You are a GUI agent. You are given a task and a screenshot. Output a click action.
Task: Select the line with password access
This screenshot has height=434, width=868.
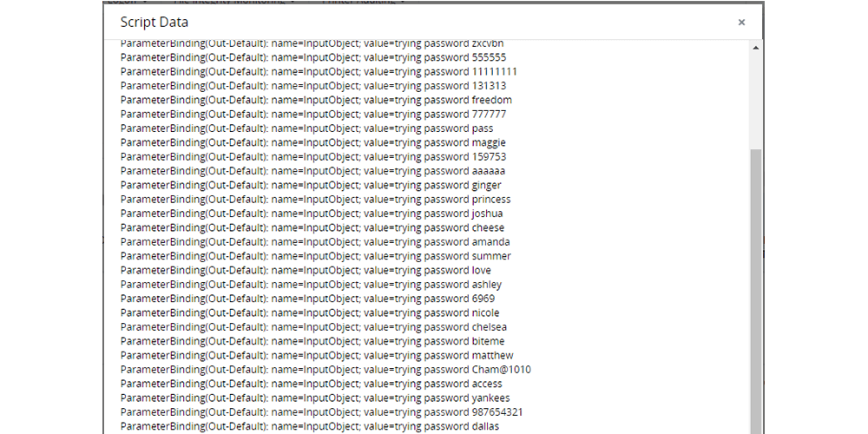312,384
